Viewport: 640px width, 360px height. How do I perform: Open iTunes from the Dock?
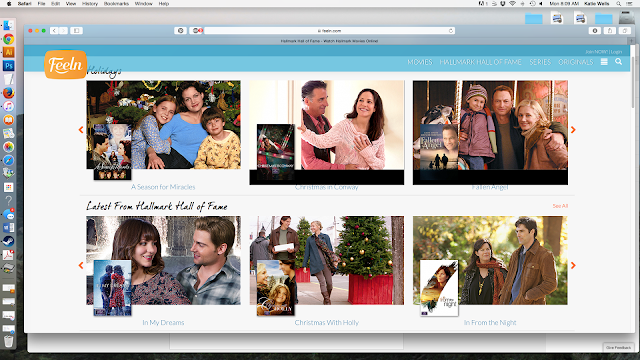pyautogui.click(x=9, y=106)
